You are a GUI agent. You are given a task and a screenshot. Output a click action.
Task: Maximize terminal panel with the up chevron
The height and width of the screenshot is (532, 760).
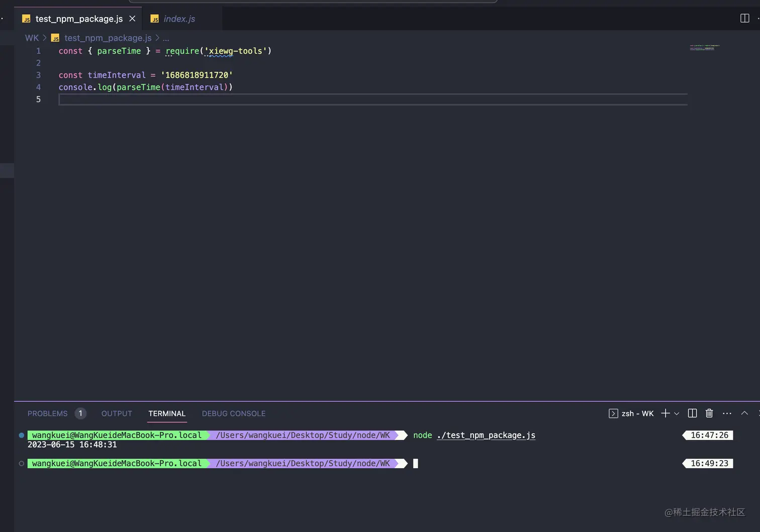(x=744, y=413)
